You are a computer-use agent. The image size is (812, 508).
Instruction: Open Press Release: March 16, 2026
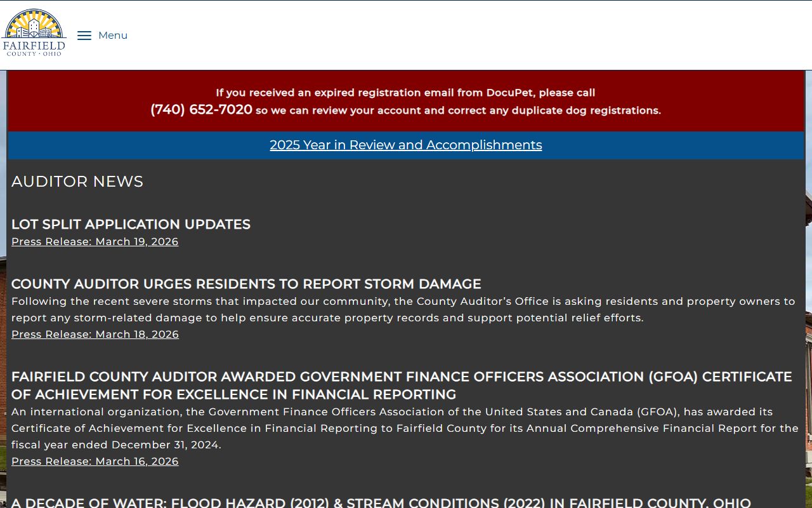tap(95, 461)
